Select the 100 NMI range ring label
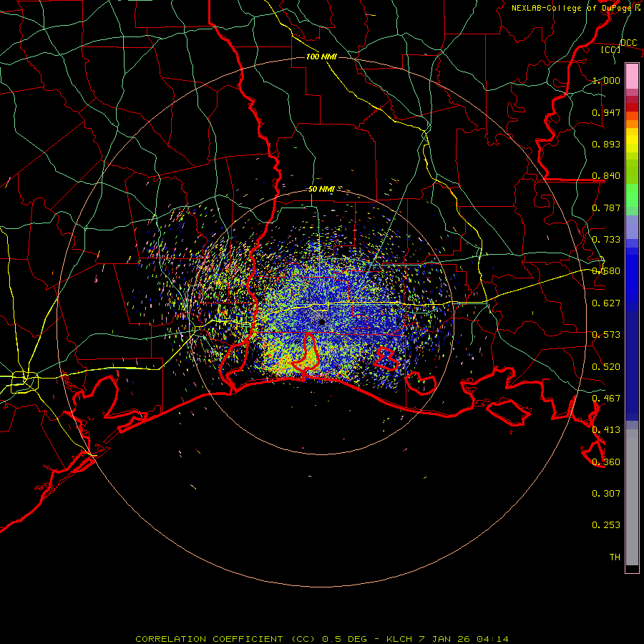This screenshot has width=644, height=644. click(321, 57)
